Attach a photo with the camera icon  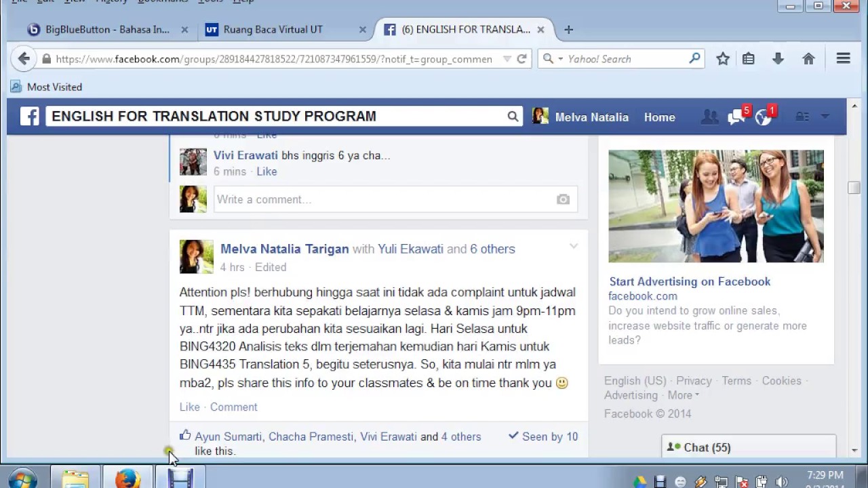point(563,199)
